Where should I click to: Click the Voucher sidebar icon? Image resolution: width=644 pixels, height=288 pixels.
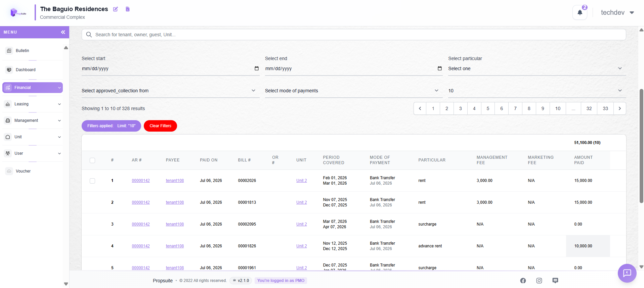[x=9, y=171]
